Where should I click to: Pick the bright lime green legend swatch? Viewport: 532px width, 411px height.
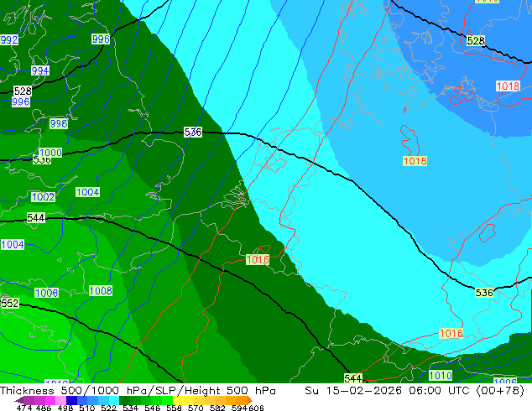click(168, 400)
